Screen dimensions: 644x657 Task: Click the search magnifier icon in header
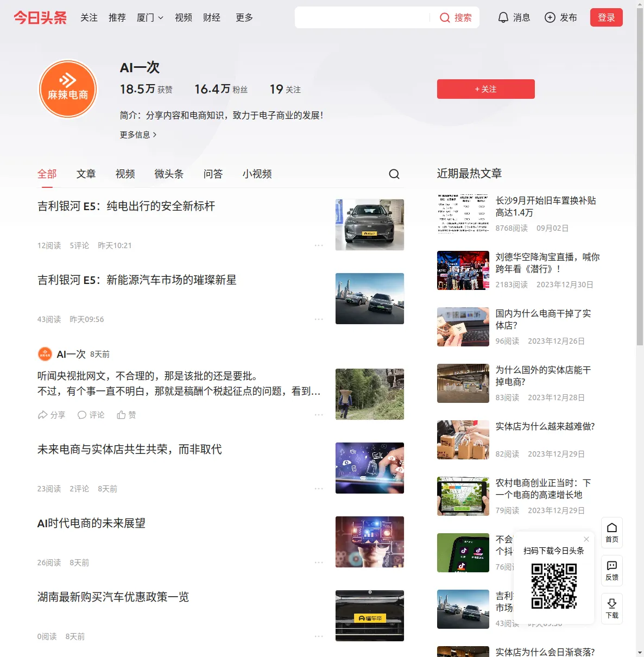point(445,18)
